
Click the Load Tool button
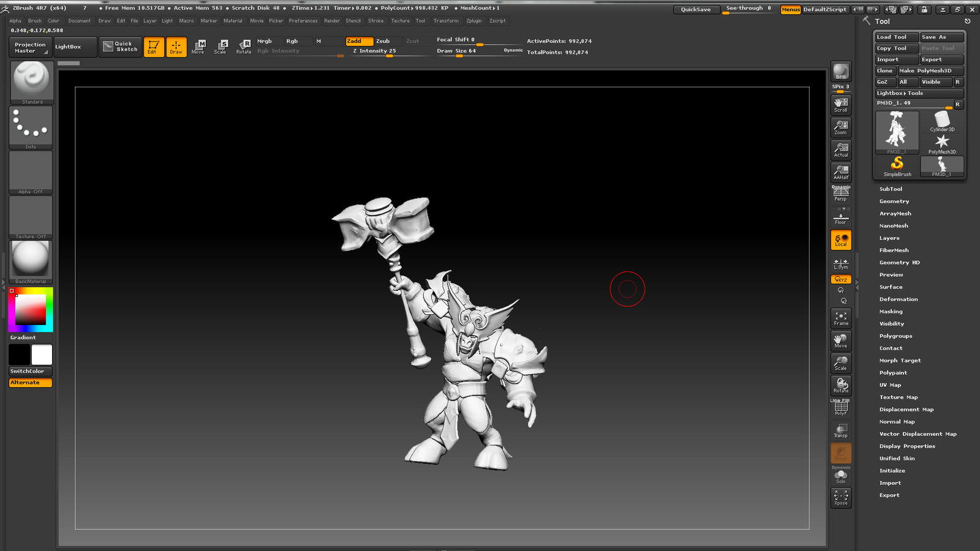897,37
